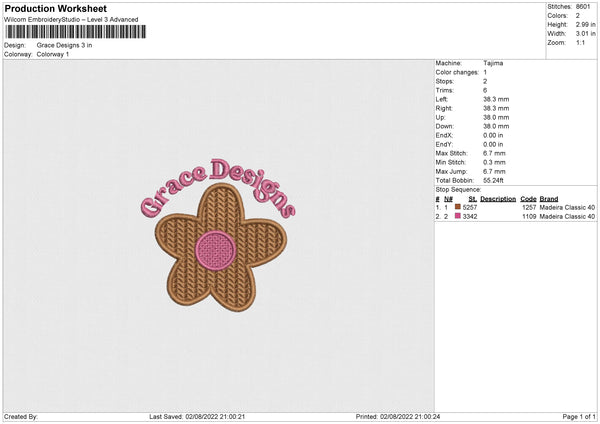Click 'Madeira Classic 40' in stop row 2

[x=567, y=217]
